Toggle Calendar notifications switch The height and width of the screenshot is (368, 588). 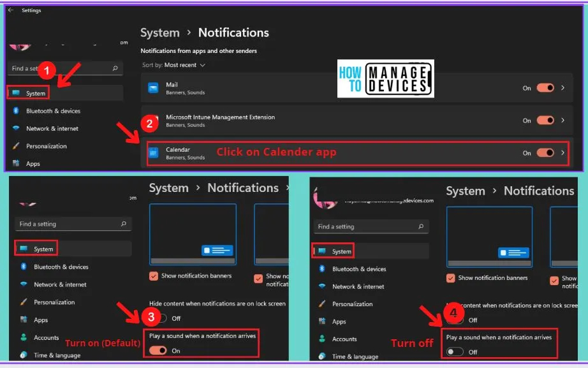coord(545,152)
